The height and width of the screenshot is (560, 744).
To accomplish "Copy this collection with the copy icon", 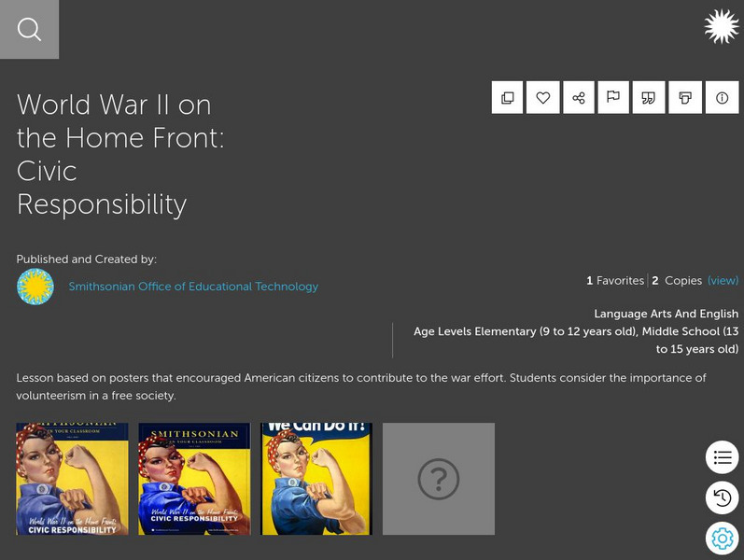I will click(507, 97).
